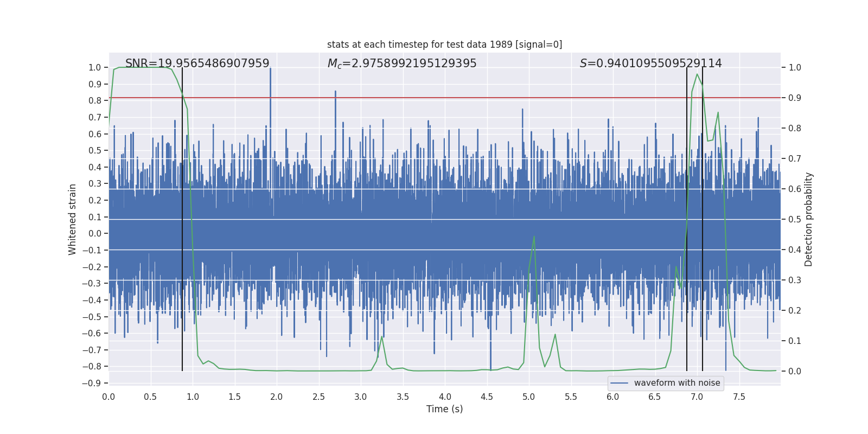Click the 0.0 tick label on the time axis
Viewport: 868px width, 434px height.
click(108, 397)
